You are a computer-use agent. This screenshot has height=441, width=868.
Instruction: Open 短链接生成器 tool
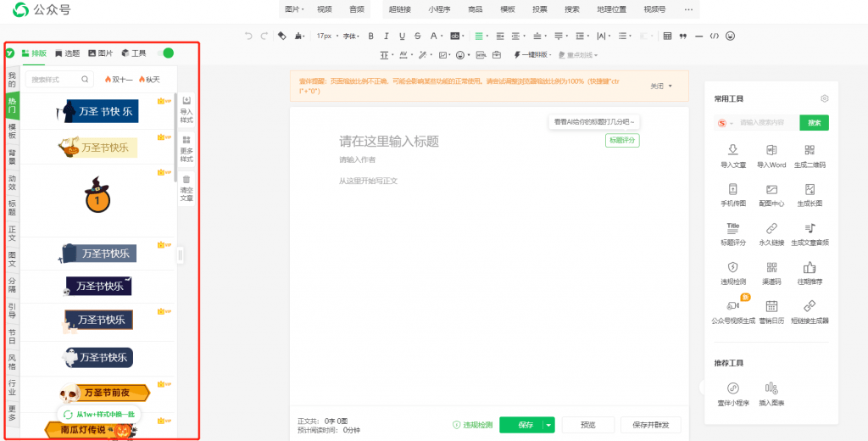coord(810,311)
